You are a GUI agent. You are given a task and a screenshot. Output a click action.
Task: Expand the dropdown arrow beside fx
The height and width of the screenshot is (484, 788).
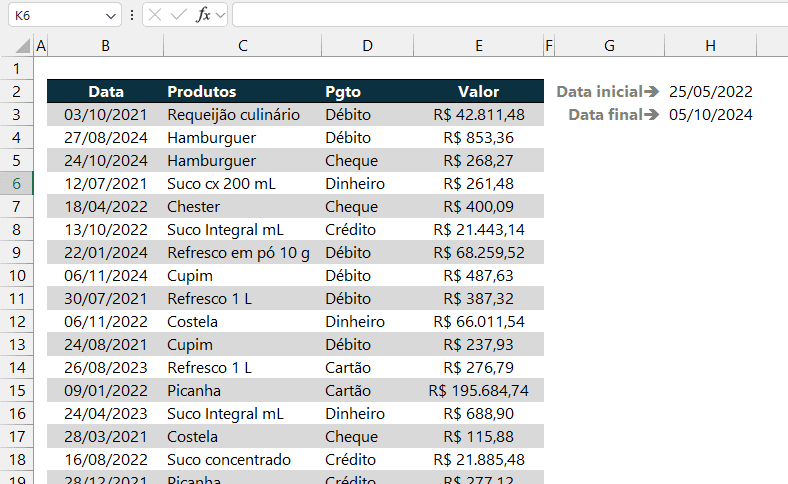pyautogui.click(x=220, y=16)
